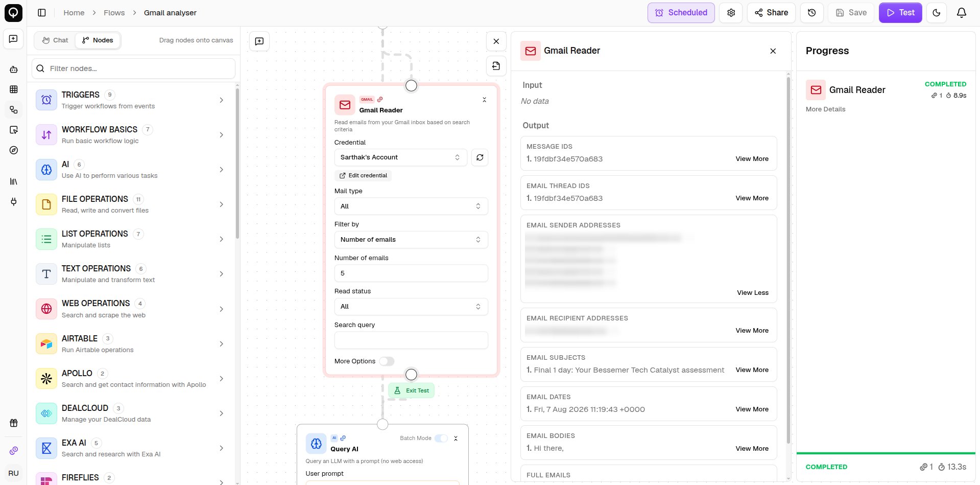Click the EXA AI category icon
The width and height of the screenshot is (980, 485).
pyautogui.click(x=46, y=448)
